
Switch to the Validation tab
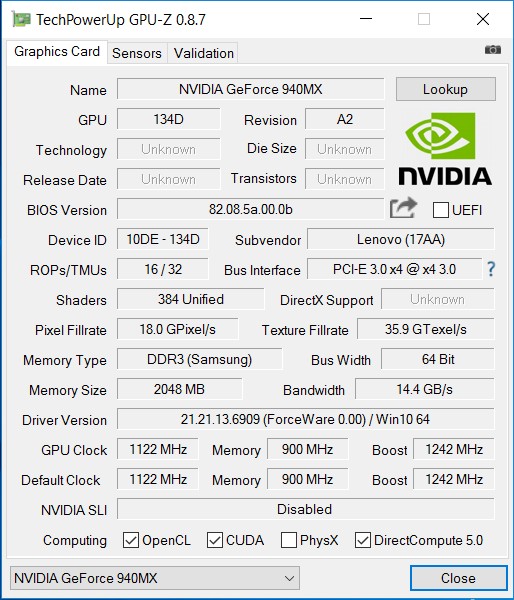204,53
